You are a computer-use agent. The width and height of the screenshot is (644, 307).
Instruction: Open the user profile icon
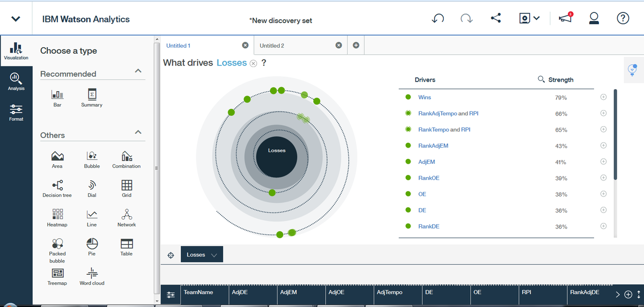point(594,19)
